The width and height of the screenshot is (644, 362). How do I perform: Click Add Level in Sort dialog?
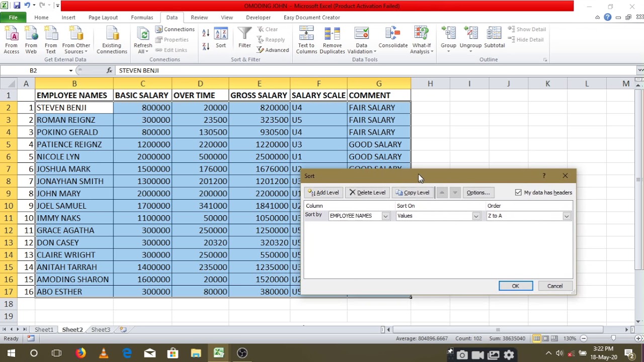click(x=324, y=193)
